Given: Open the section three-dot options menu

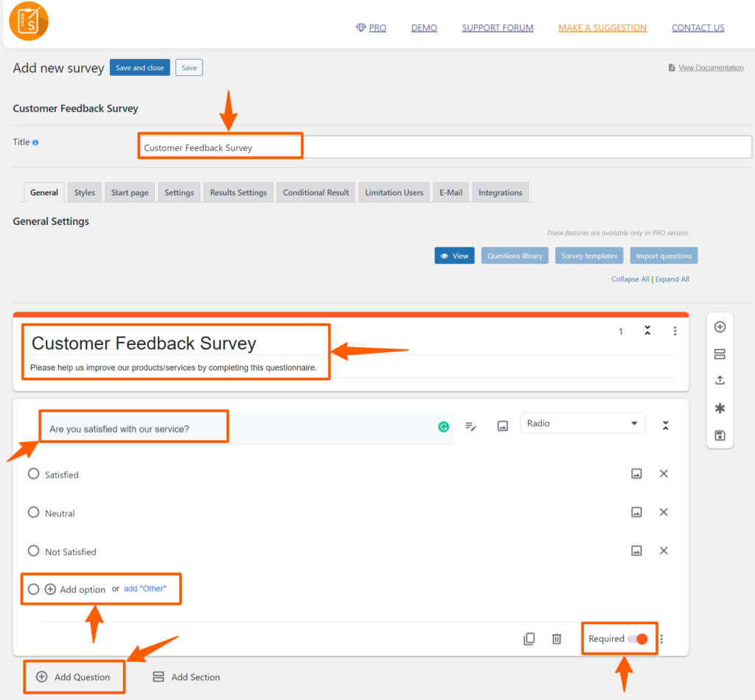Looking at the screenshot, I should coord(675,331).
